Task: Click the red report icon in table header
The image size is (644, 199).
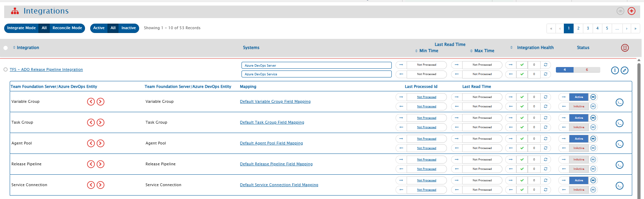Action: point(625,48)
